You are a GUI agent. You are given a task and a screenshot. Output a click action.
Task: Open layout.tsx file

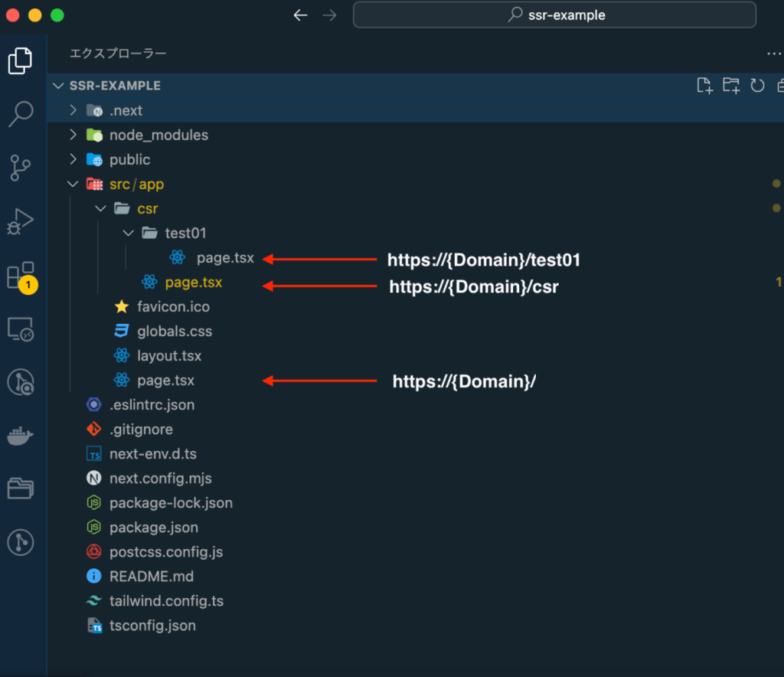click(x=169, y=355)
